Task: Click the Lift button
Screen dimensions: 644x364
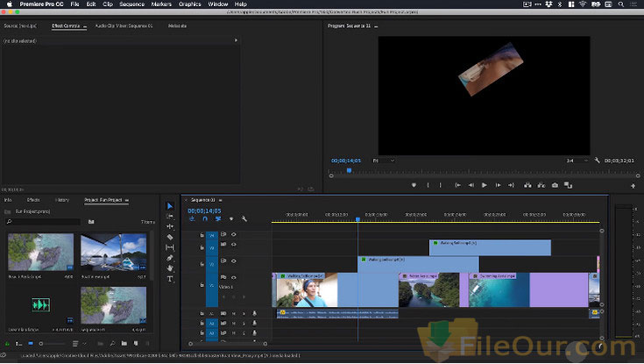Action: (x=527, y=185)
